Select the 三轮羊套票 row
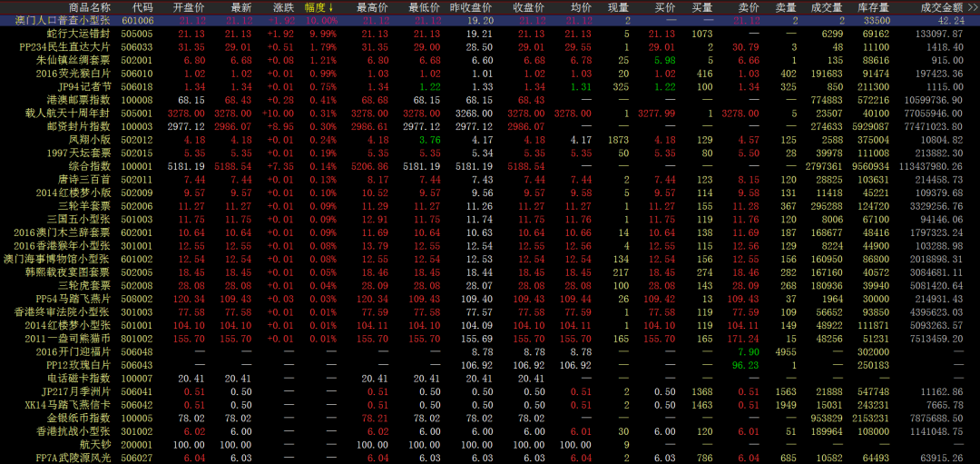The width and height of the screenshot is (980, 464). (490, 206)
